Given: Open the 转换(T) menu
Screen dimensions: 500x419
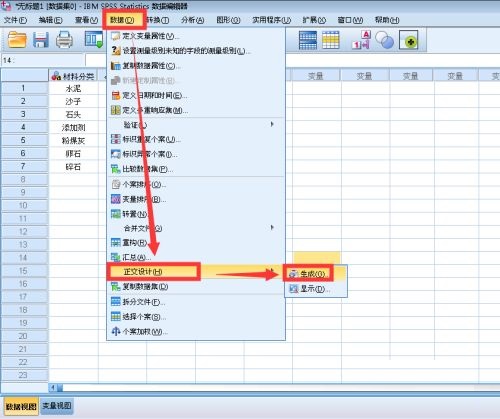Looking at the screenshot, I should [158, 20].
